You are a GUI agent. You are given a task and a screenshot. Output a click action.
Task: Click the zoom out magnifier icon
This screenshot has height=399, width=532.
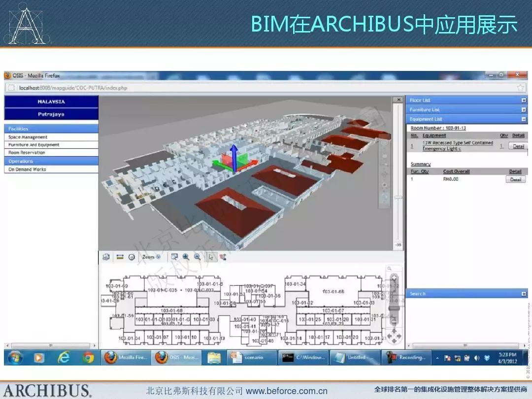point(197,257)
